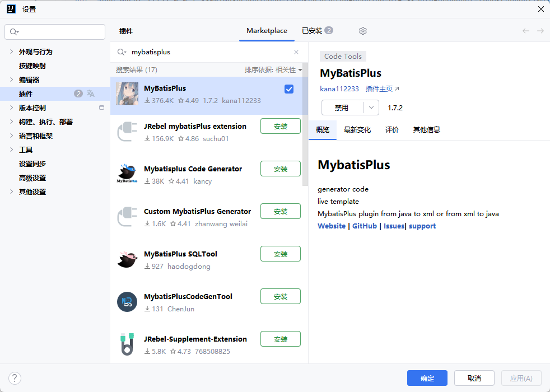Open the 禁用 dropdown arrow
The width and height of the screenshot is (550, 392).
pyautogui.click(x=371, y=108)
